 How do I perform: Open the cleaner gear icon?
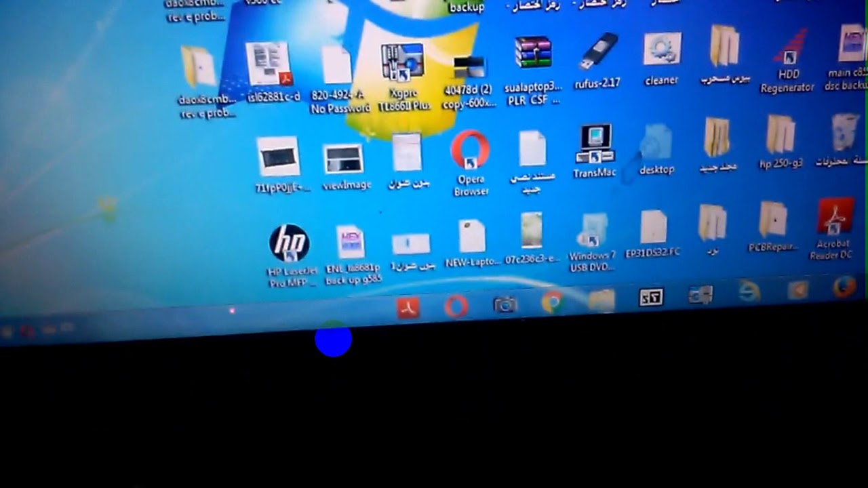coord(661,49)
